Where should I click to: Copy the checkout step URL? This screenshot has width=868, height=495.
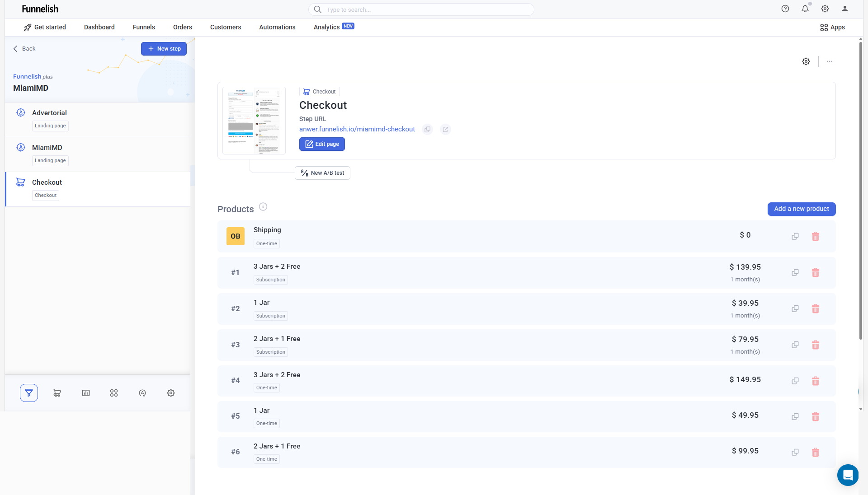pyautogui.click(x=427, y=130)
